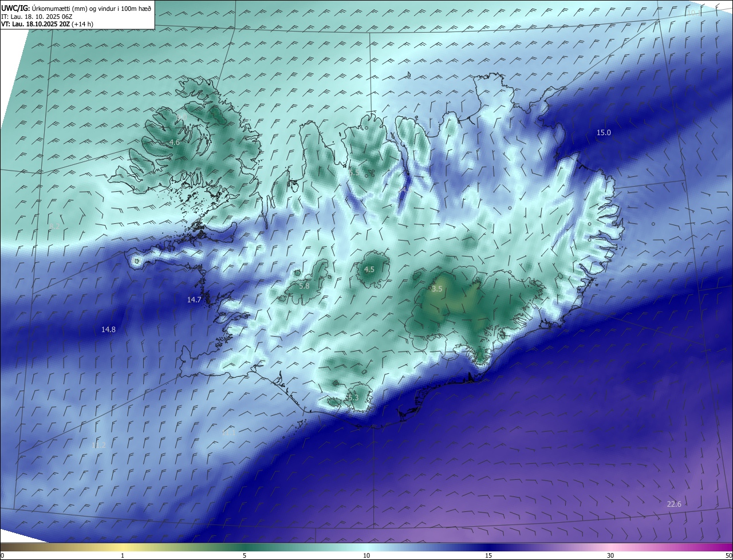Click the 50 tick on the color scale
Screen dimensions: 733x560
728,555
